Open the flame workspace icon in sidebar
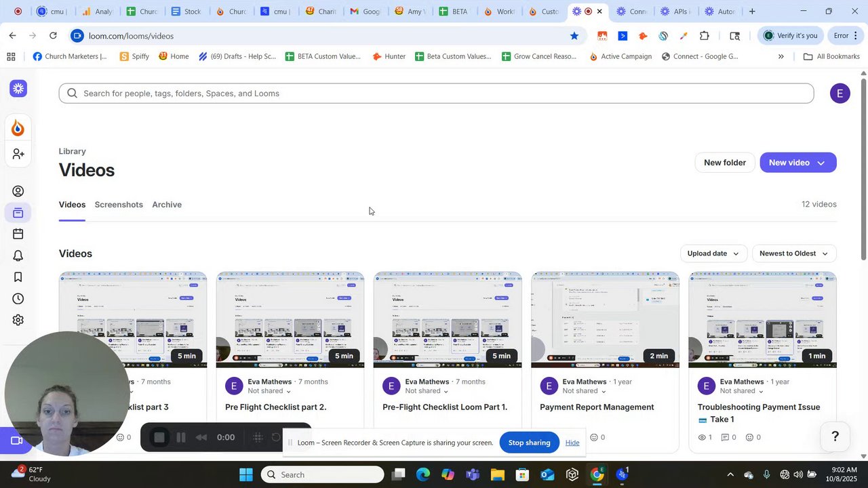868x488 pixels. pos(18,127)
